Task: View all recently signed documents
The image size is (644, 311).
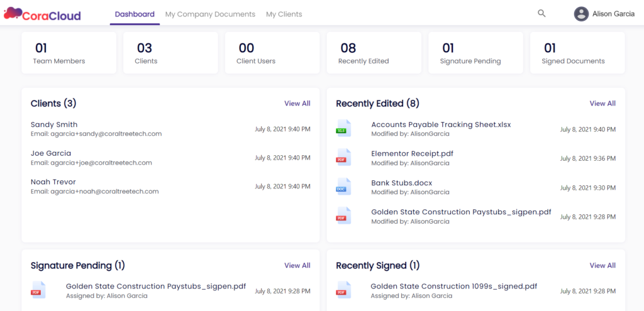Action: coord(602,266)
